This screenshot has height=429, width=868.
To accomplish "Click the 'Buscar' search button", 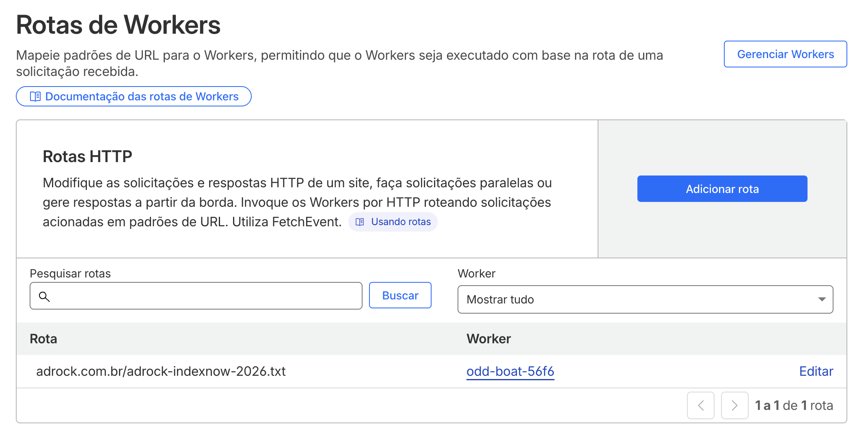I will pyautogui.click(x=400, y=295).
